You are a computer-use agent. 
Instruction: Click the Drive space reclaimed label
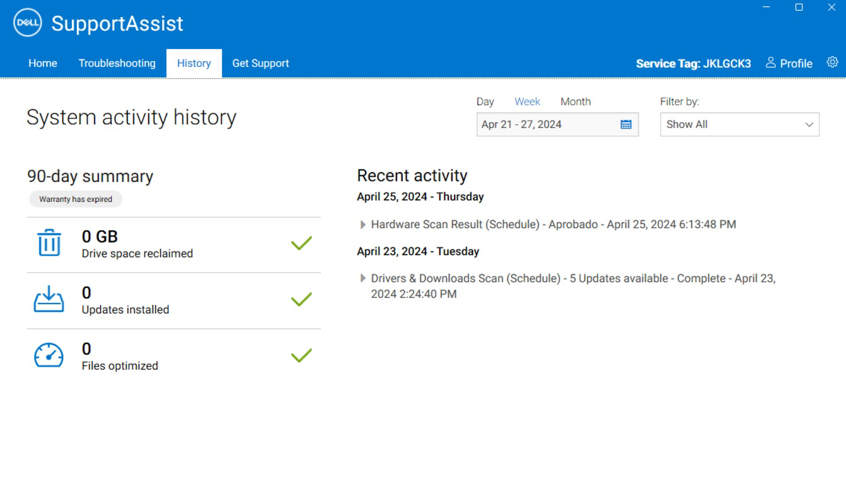click(x=137, y=253)
